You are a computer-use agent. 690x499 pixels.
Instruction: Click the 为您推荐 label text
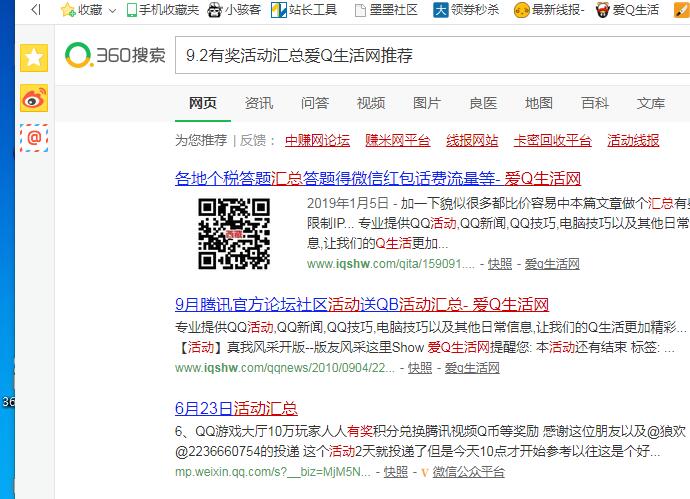pos(201,140)
